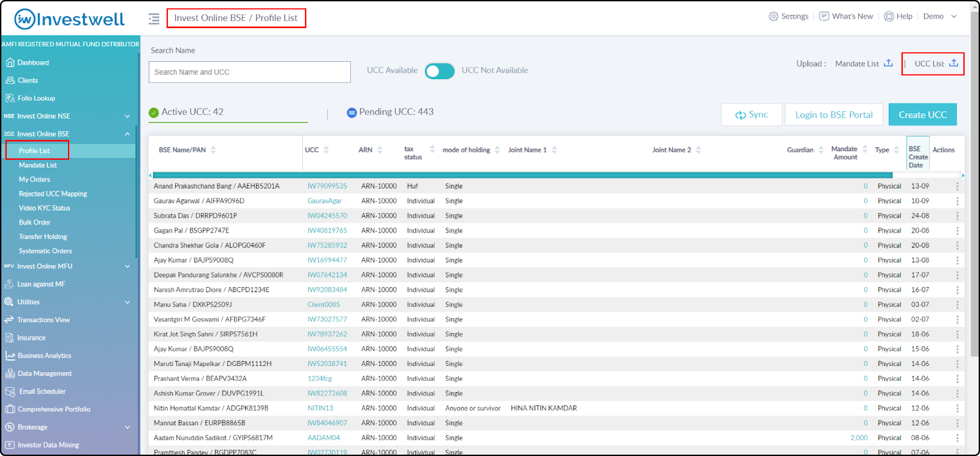The width and height of the screenshot is (980, 456).
Task: Open Rejected UCC Mapping
Action: point(53,193)
